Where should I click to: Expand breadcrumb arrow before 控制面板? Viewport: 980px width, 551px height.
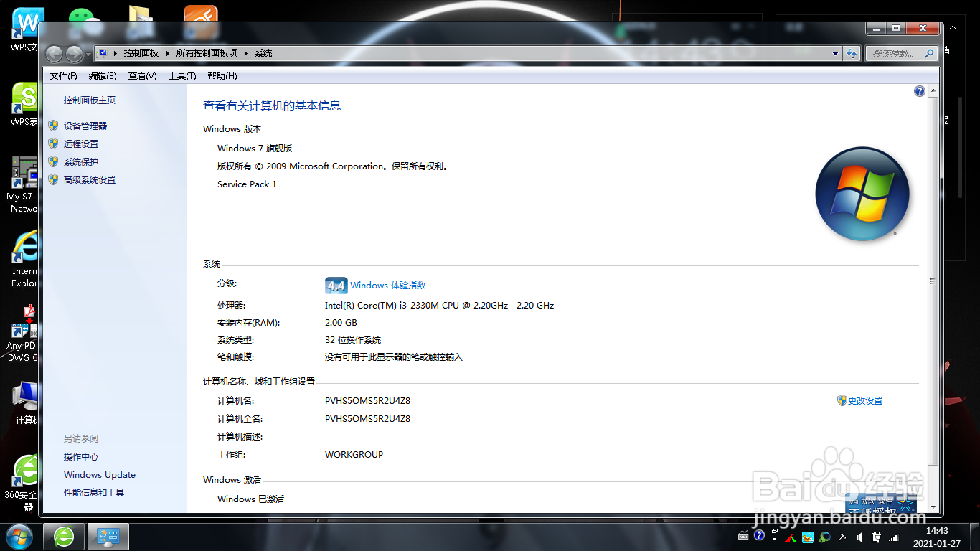pos(116,53)
